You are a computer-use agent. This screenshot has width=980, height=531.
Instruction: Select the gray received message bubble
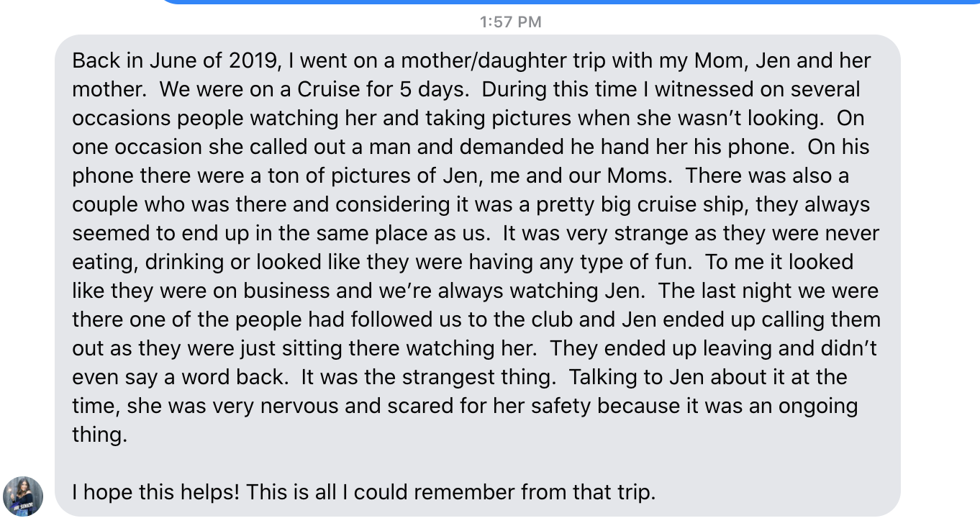click(x=478, y=276)
